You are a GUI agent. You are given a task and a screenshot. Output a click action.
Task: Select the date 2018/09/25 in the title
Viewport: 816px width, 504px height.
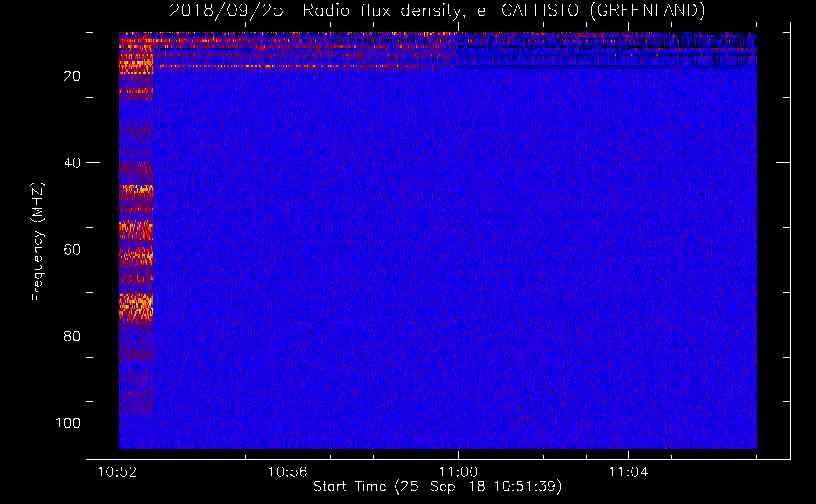[x=226, y=10]
